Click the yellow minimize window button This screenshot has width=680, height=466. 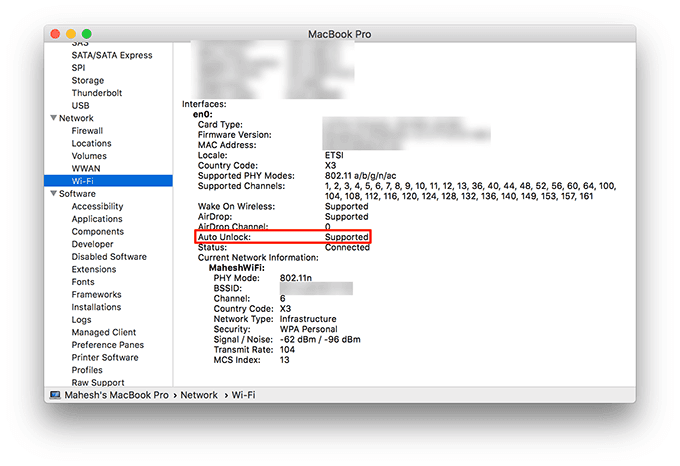[71, 34]
